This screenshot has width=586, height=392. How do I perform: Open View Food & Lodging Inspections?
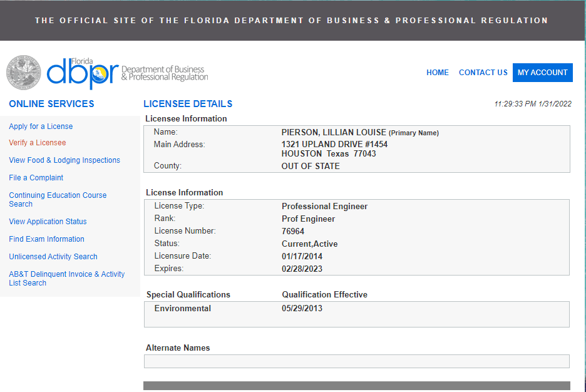coord(64,160)
